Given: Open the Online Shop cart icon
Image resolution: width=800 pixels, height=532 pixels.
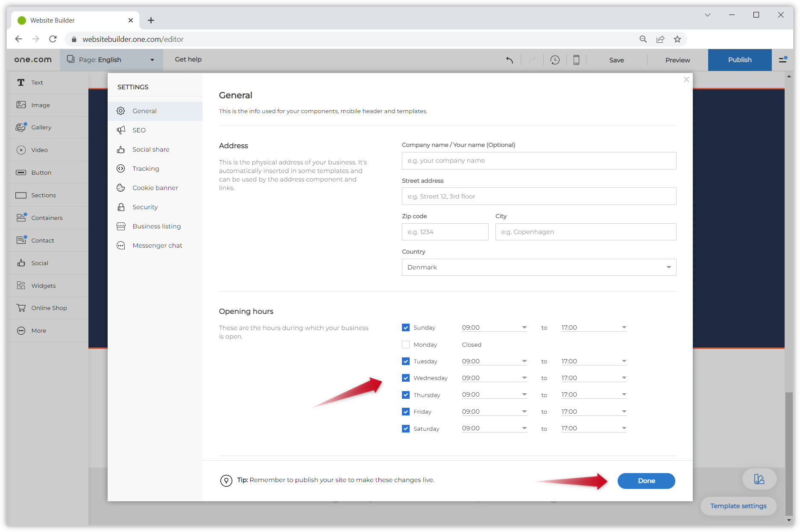Looking at the screenshot, I should (x=21, y=308).
